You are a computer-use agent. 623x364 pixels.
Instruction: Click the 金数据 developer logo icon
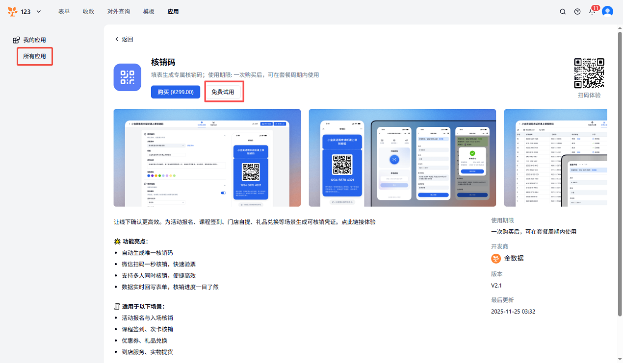pyautogui.click(x=496, y=258)
